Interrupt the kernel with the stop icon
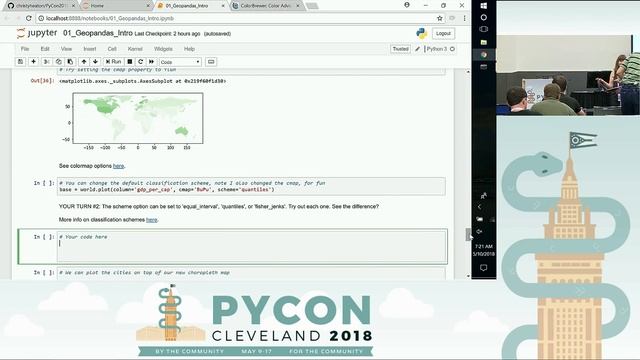The width and height of the screenshot is (640, 360). point(130,62)
